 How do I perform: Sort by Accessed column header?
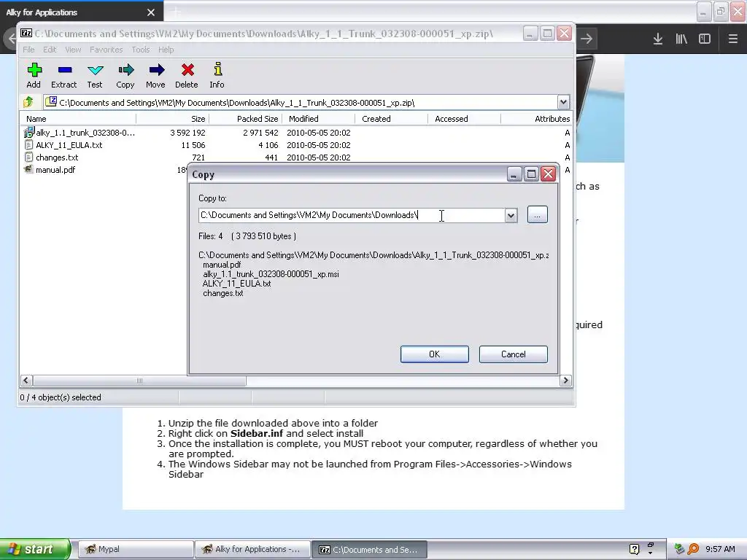(465, 119)
